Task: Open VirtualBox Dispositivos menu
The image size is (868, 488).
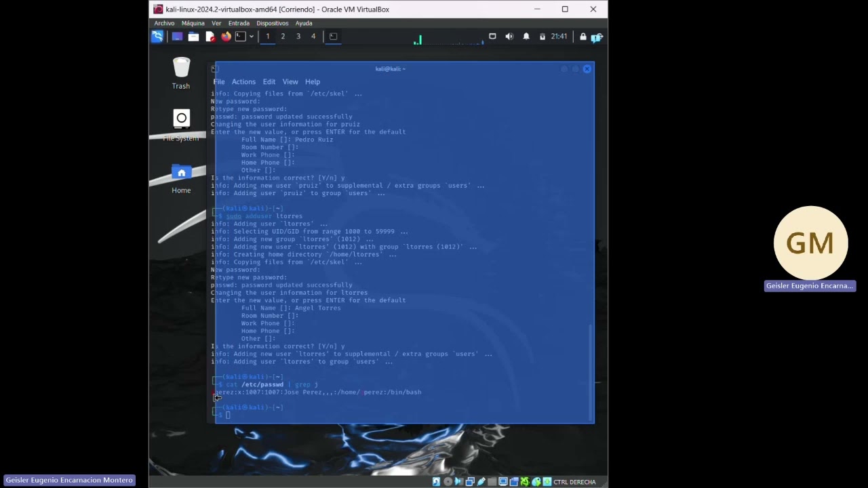Action: (273, 23)
